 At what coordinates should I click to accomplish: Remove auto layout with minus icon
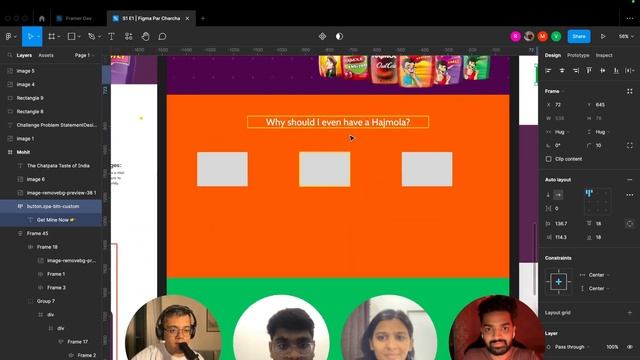(630, 180)
